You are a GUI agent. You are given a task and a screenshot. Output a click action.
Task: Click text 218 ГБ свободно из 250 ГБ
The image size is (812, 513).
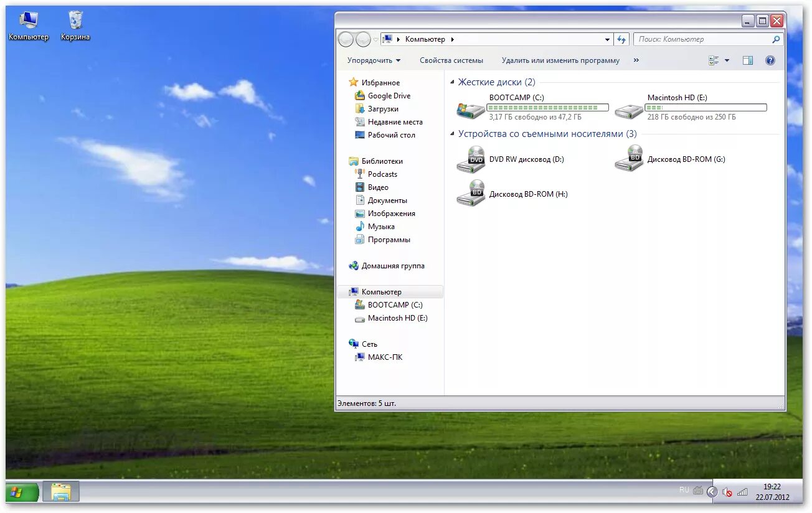[x=691, y=117]
